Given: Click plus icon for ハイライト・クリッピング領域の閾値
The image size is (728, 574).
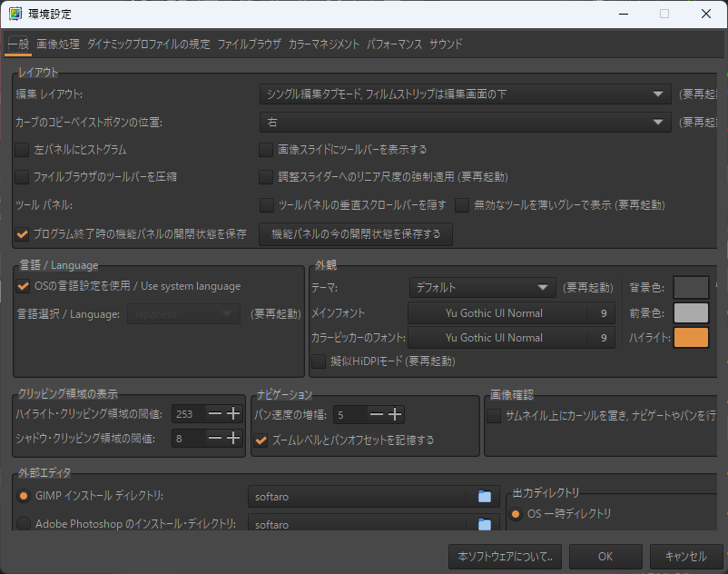Looking at the screenshot, I should 234,413.
